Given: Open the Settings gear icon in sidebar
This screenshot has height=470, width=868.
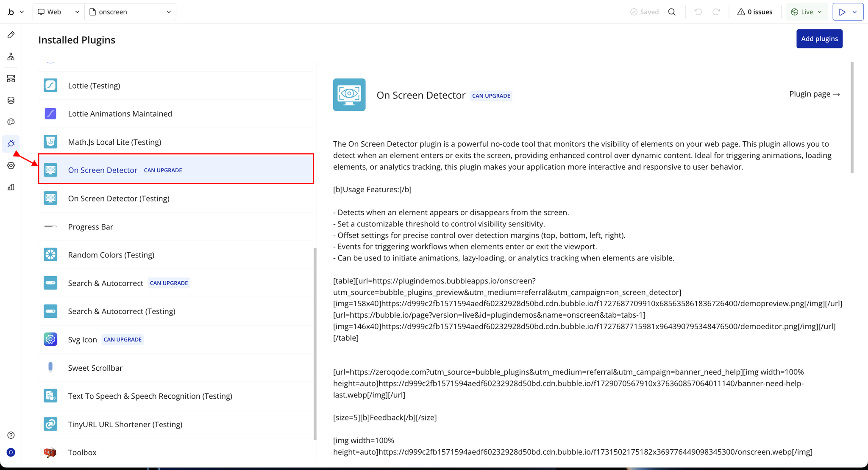Looking at the screenshot, I should click(11, 165).
